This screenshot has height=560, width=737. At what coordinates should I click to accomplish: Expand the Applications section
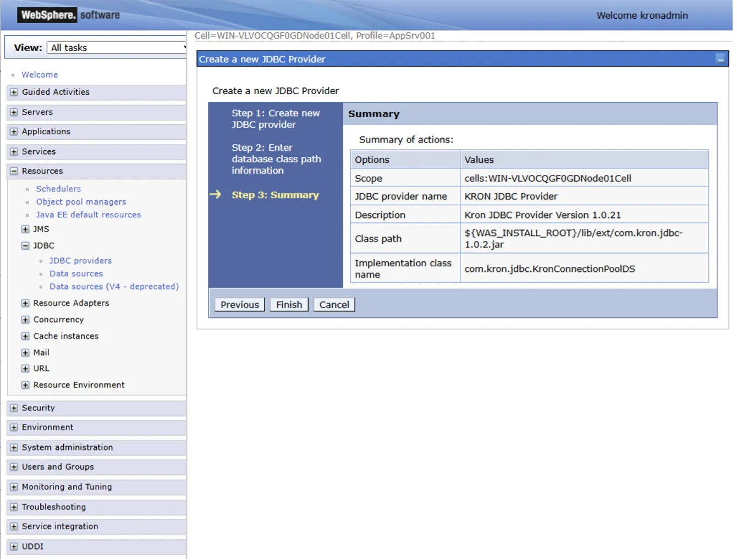pyautogui.click(x=14, y=132)
